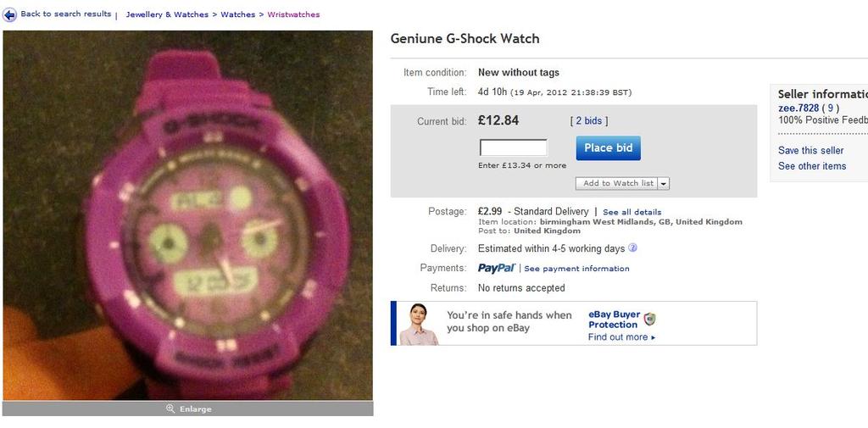Click the back arrow icon
Viewport: 868px width, 428px height.
(9, 14)
